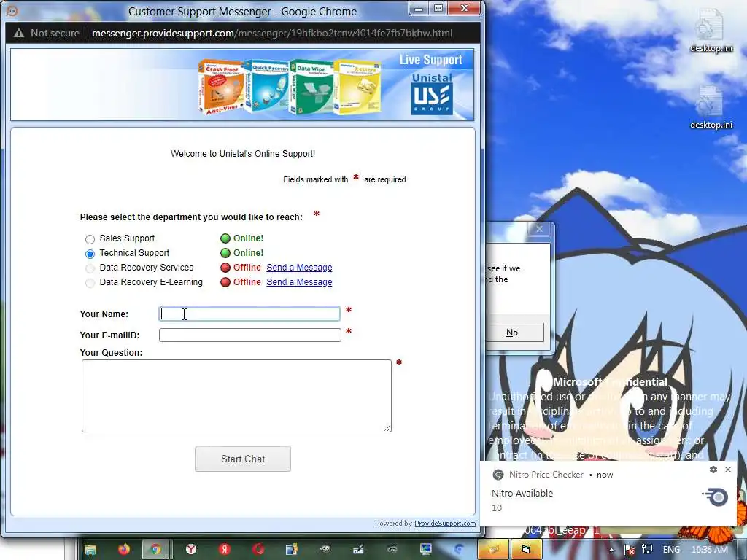This screenshot has width=747, height=560.
Task: Click the yellow Restore product box
Action: point(357,87)
